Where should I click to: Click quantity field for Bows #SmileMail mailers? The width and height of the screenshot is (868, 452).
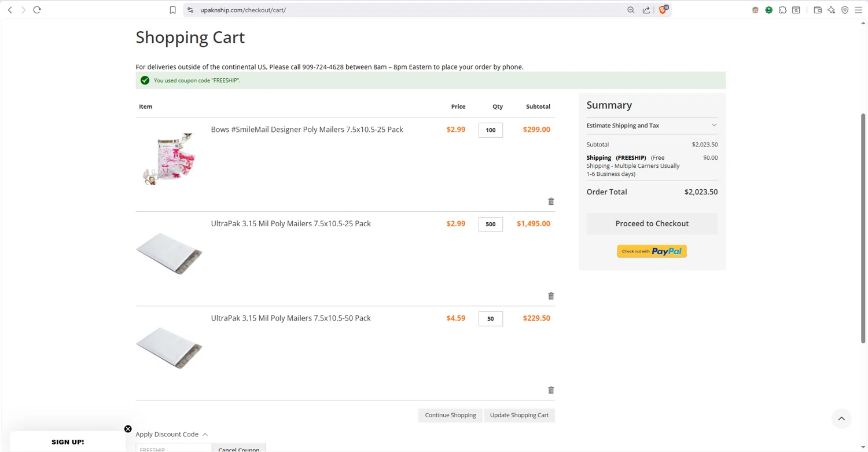click(x=491, y=130)
